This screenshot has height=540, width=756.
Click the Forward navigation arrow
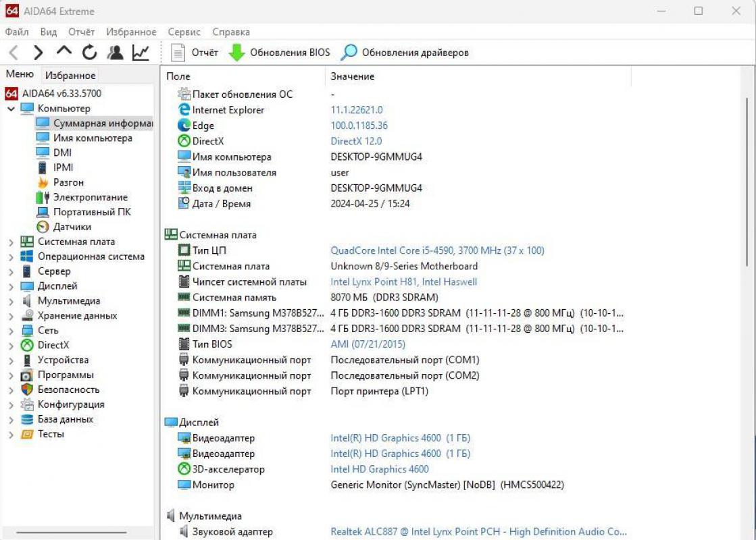tap(39, 53)
